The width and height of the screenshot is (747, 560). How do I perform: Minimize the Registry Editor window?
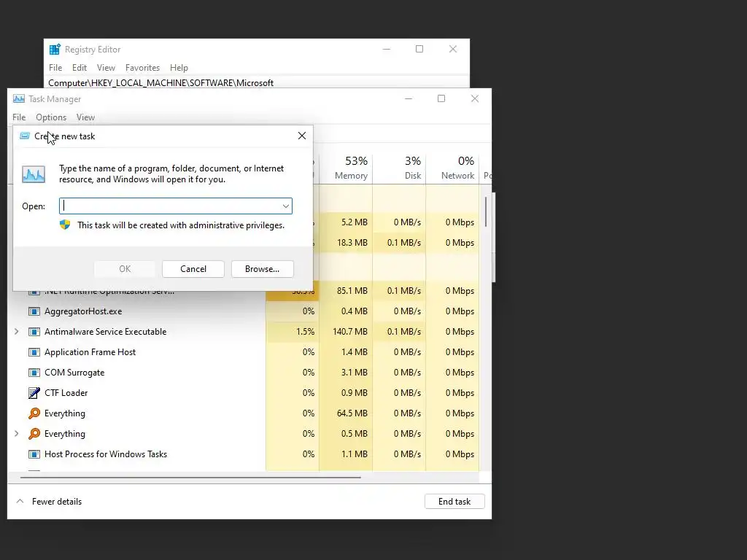click(387, 49)
